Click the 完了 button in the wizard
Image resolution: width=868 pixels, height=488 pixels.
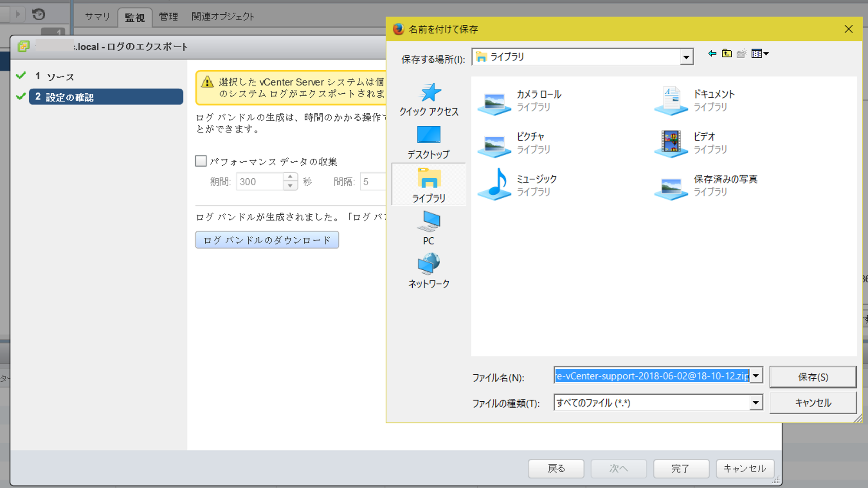point(681,468)
